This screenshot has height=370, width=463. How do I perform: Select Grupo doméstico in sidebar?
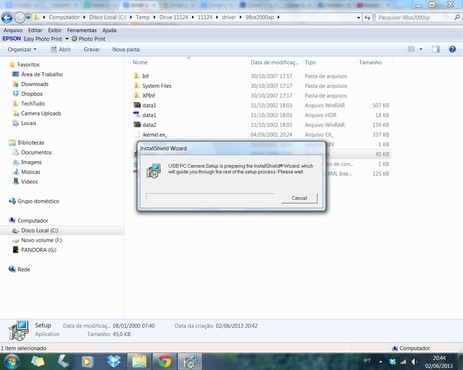(34, 201)
